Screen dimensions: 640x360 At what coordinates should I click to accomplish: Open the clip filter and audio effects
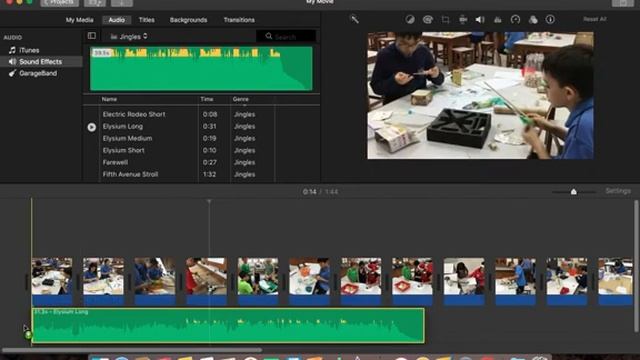pos(533,20)
